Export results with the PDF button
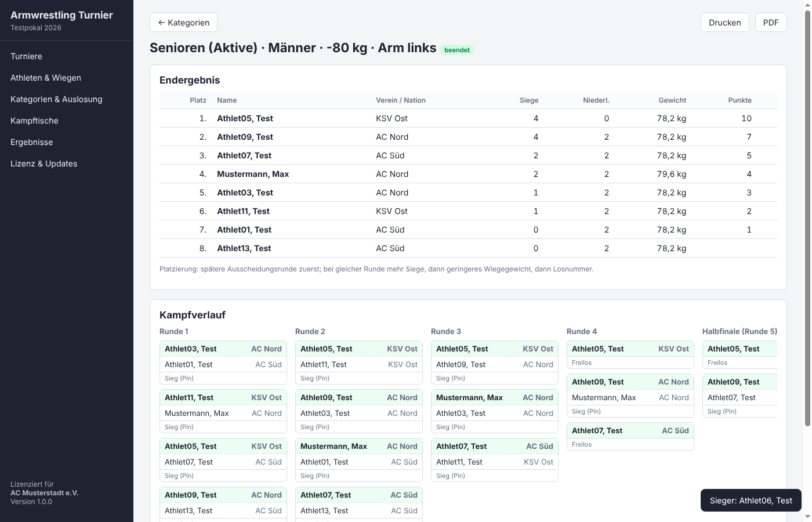812x522 pixels. pyautogui.click(x=771, y=23)
